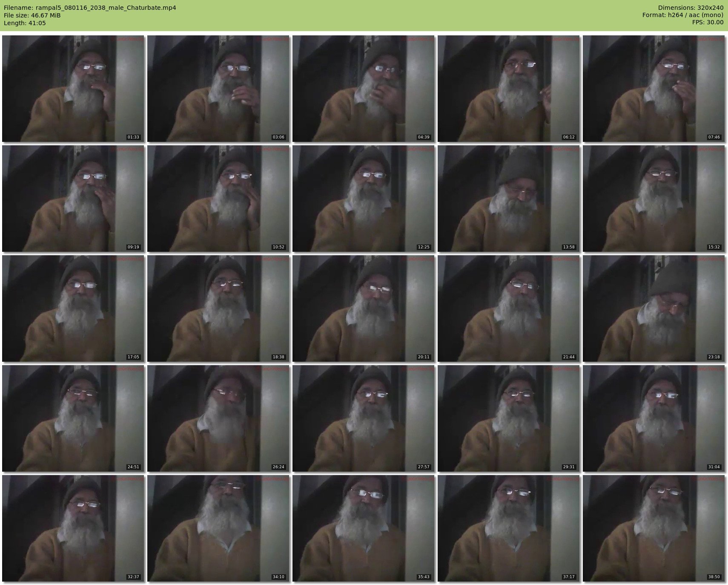Select the thumbnail timestamped 29:31
Screen dimensions: 728x585
[x=508, y=418]
